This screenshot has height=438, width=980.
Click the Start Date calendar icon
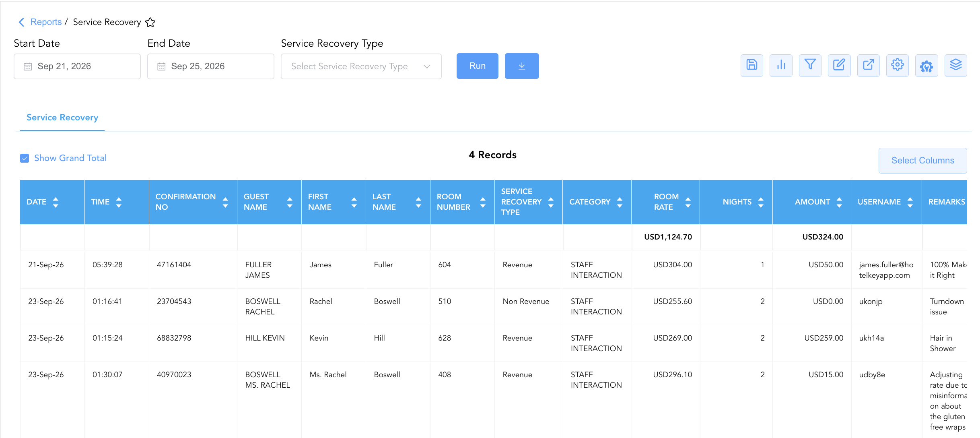pos(28,66)
